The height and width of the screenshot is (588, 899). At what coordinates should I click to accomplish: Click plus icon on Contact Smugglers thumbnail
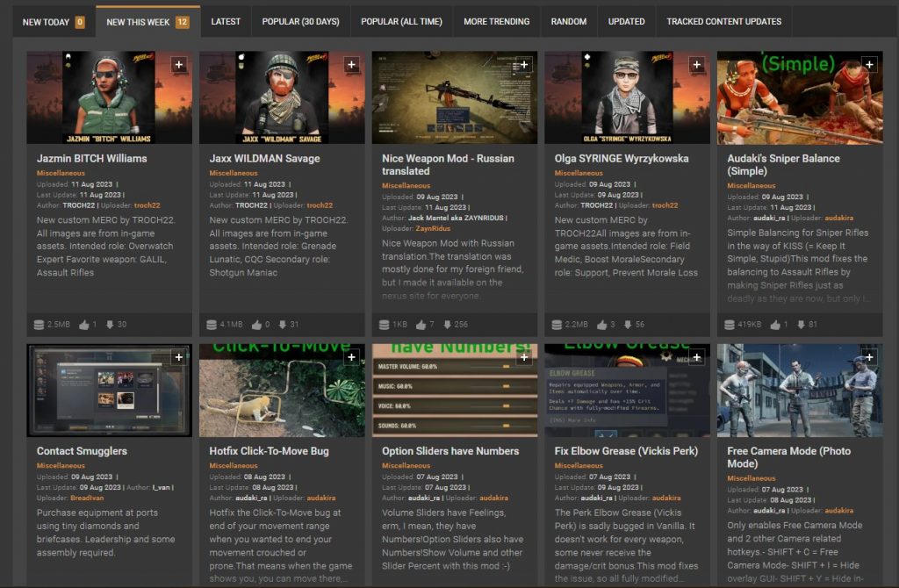[x=178, y=357]
